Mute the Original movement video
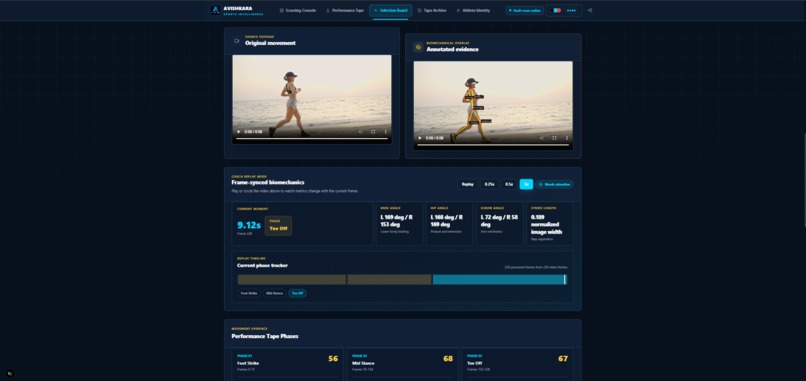 point(360,132)
